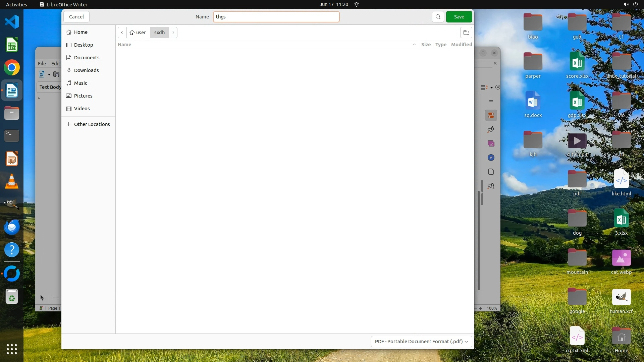
Task: Sort files by Modified column
Action: 461,45
